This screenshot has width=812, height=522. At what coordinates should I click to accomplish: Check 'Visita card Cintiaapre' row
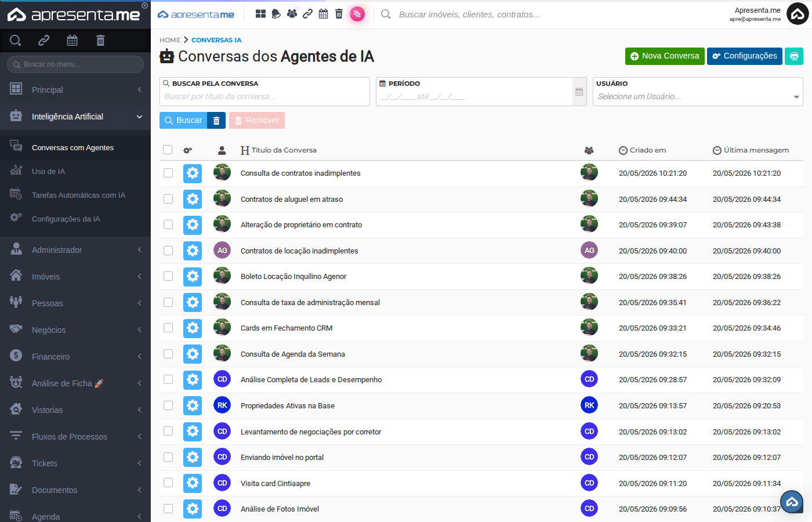click(x=168, y=483)
